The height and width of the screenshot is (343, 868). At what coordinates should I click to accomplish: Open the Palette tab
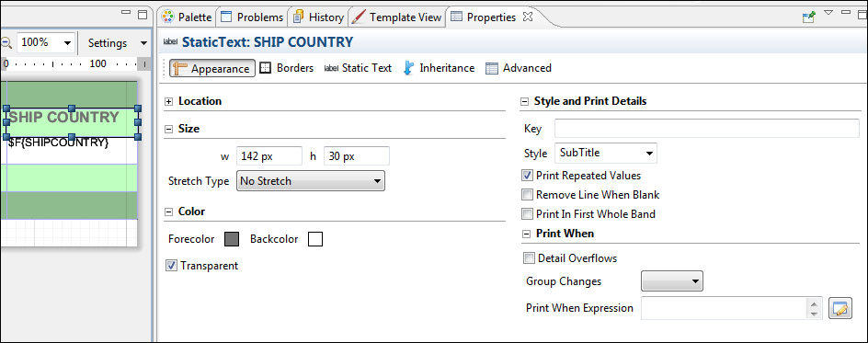point(186,17)
